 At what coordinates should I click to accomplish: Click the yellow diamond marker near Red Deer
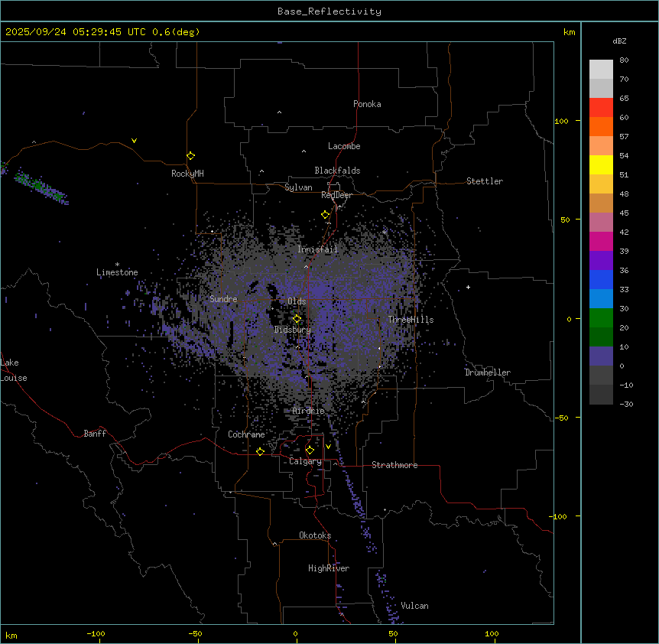click(325, 215)
